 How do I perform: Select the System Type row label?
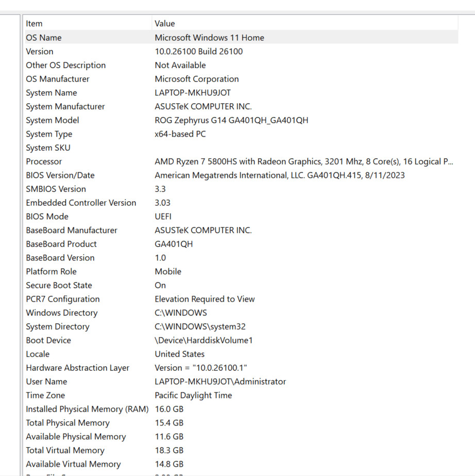49,134
